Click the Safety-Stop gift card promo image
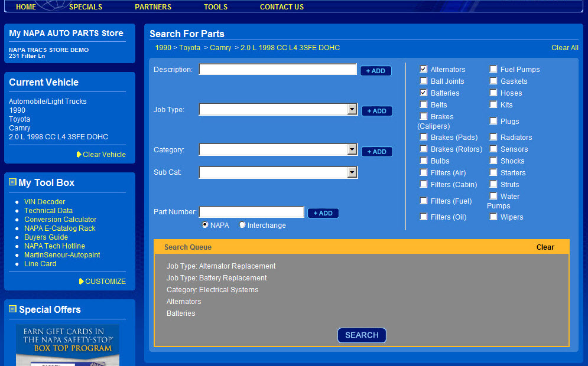This screenshot has width=588, height=366. click(67, 345)
